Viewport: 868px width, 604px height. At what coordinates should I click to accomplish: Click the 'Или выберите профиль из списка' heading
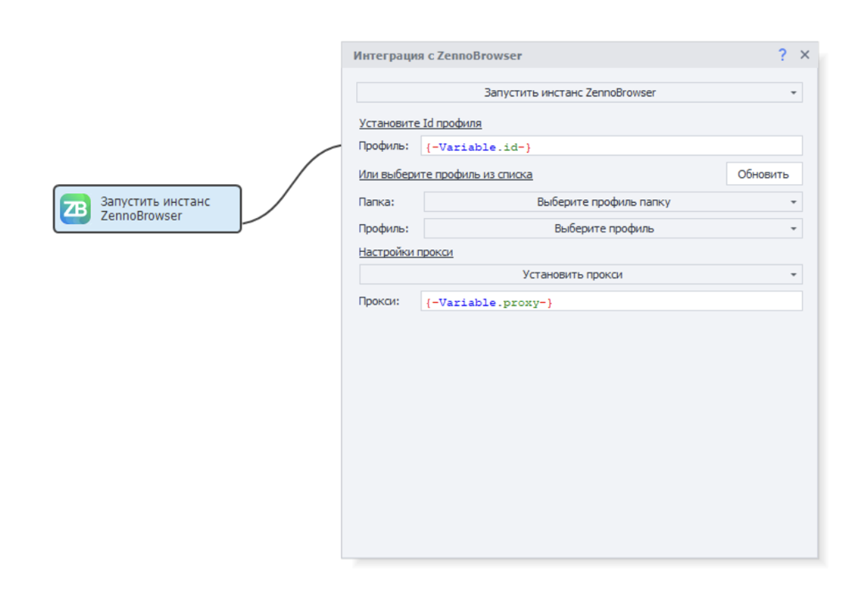click(445, 175)
